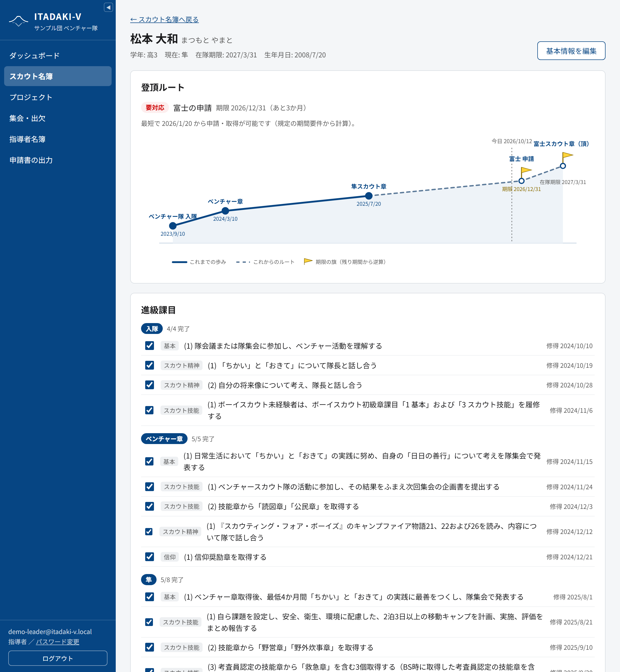Click the 入隊 section badge
This screenshot has height=672, width=620.
click(x=152, y=329)
